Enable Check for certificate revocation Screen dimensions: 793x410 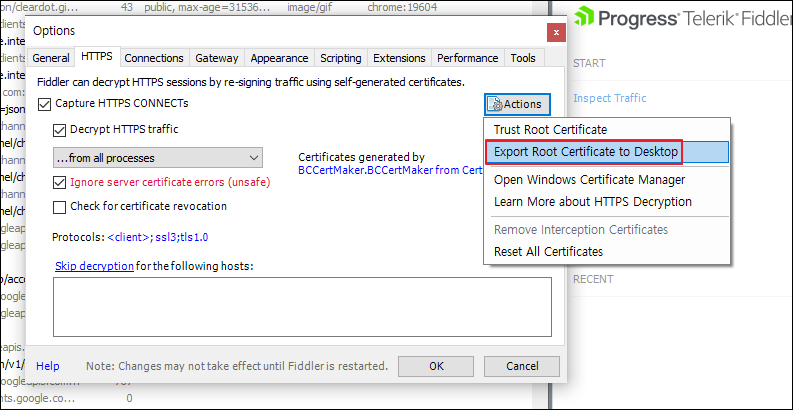tap(60, 207)
